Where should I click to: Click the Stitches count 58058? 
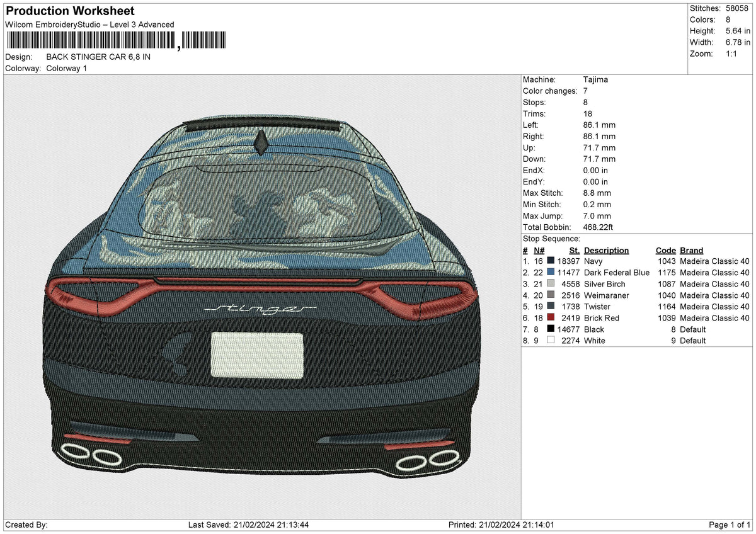pos(738,8)
